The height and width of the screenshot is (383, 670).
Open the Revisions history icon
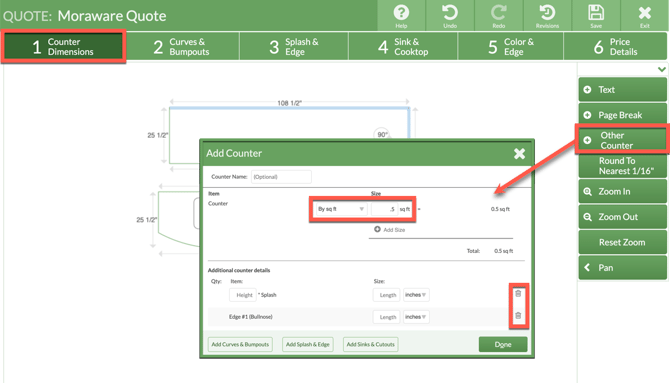pyautogui.click(x=547, y=15)
